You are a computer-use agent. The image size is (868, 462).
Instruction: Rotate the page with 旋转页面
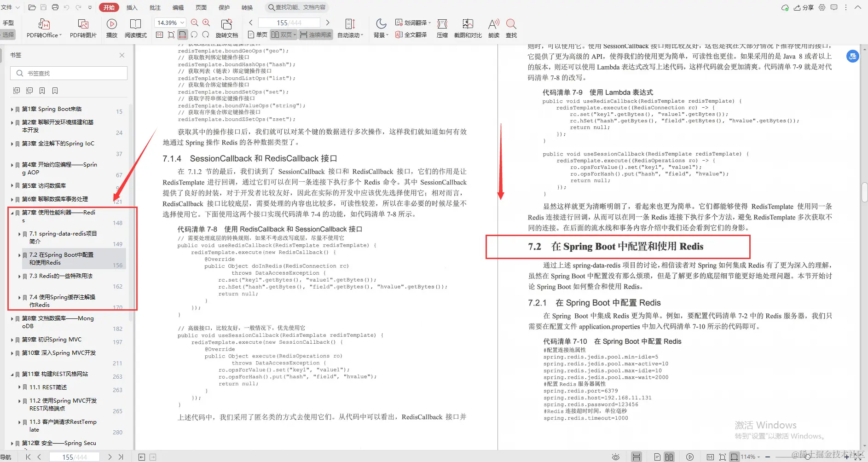point(226,28)
